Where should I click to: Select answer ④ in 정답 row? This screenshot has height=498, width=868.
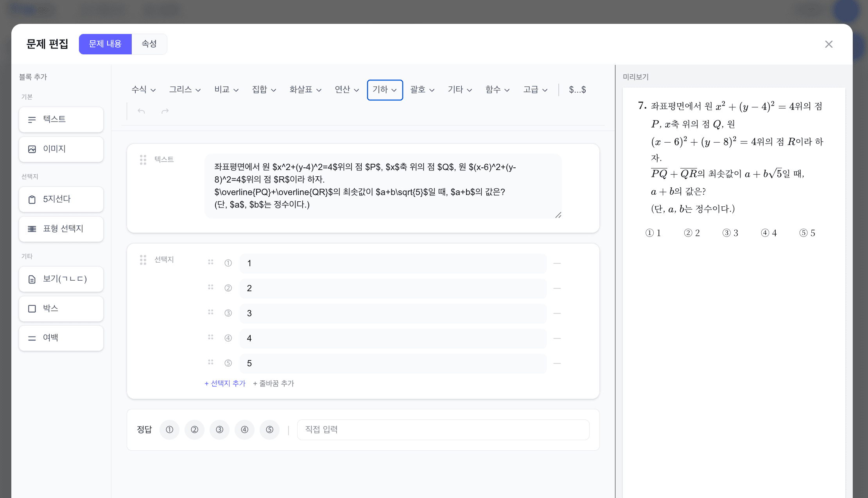(x=244, y=430)
